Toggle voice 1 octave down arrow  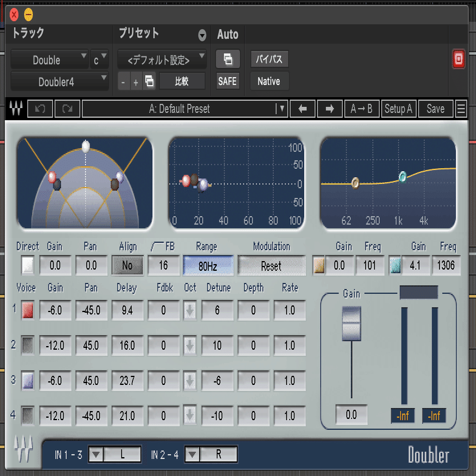(x=190, y=311)
